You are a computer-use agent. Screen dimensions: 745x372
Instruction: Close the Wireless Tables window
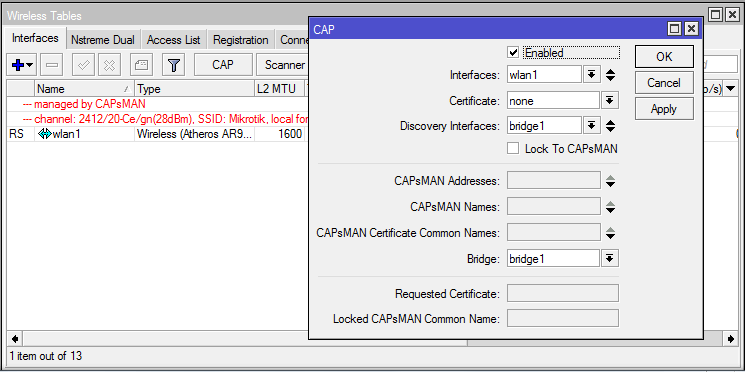733,15
